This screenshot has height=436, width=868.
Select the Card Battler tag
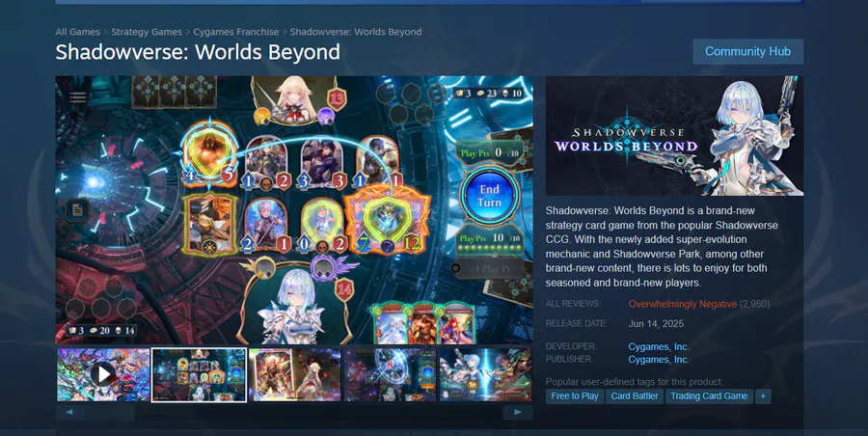(x=635, y=396)
